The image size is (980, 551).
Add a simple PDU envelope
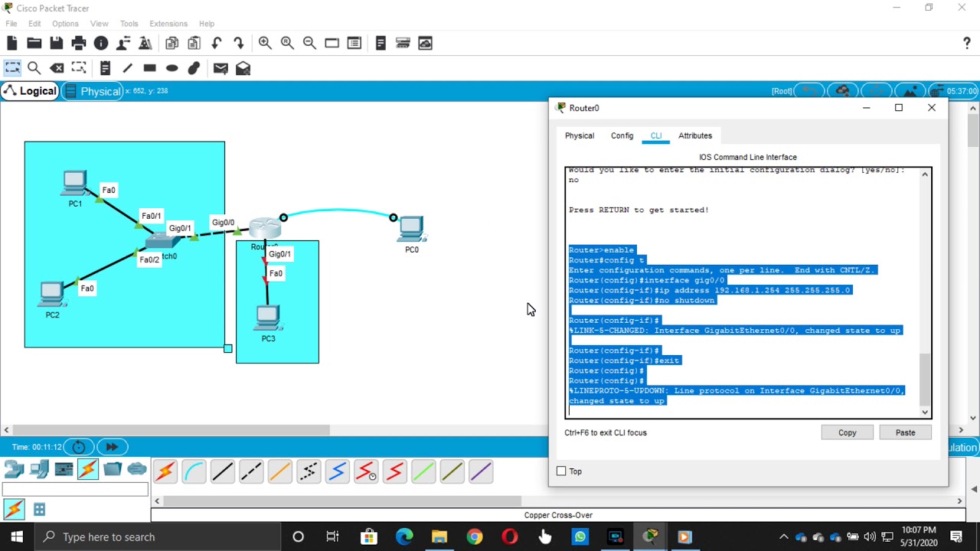click(x=220, y=68)
